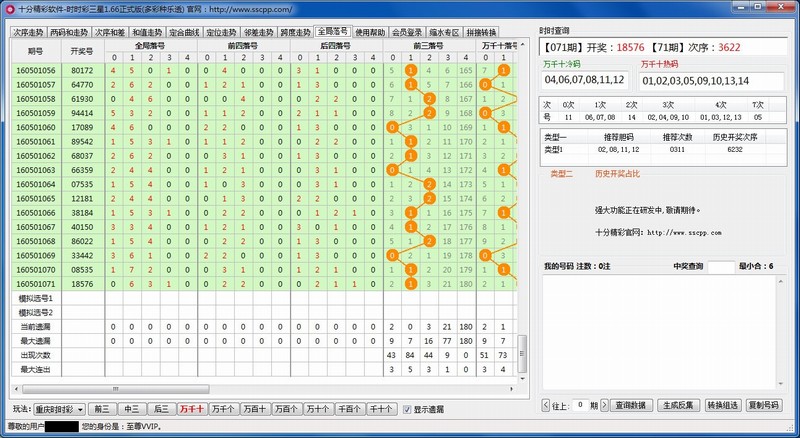
Task: Click draw number 80172 in table
Action: (x=83, y=70)
